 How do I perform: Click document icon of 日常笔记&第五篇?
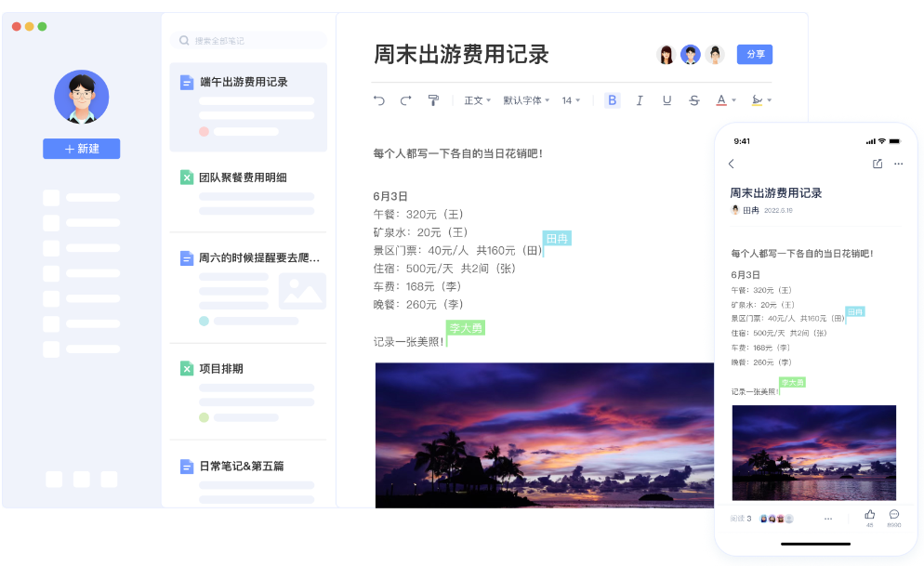coord(187,467)
